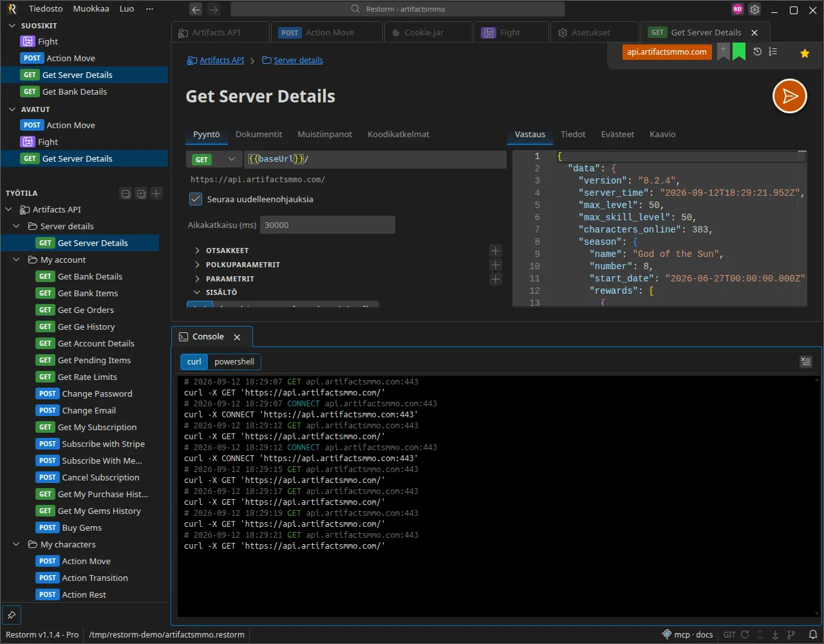Select the green environment bookmark
The height and width of the screenshot is (644, 824).
pyautogui.click(x=739, y=52)
